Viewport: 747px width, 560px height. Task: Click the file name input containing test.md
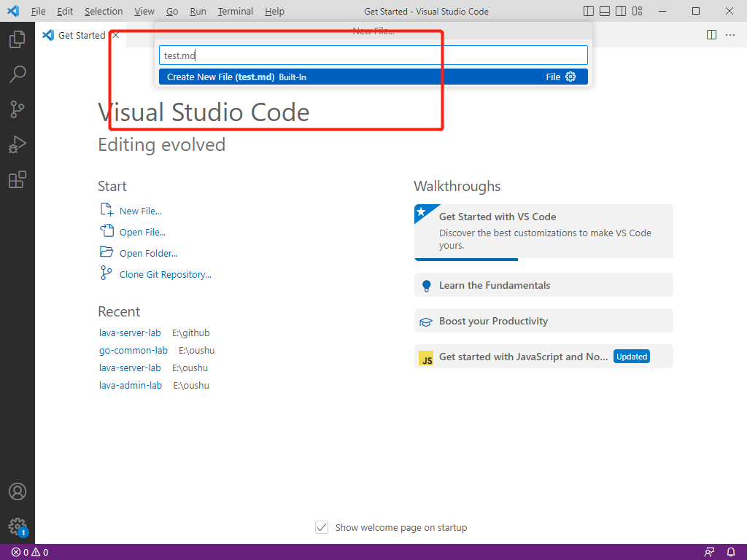coord(373,55)
